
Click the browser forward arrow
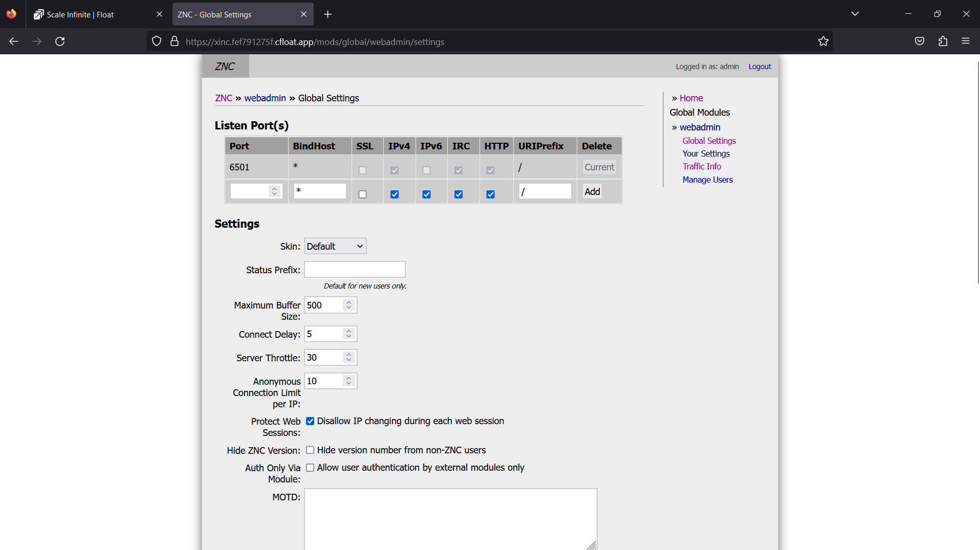click(x=37, y=41)
